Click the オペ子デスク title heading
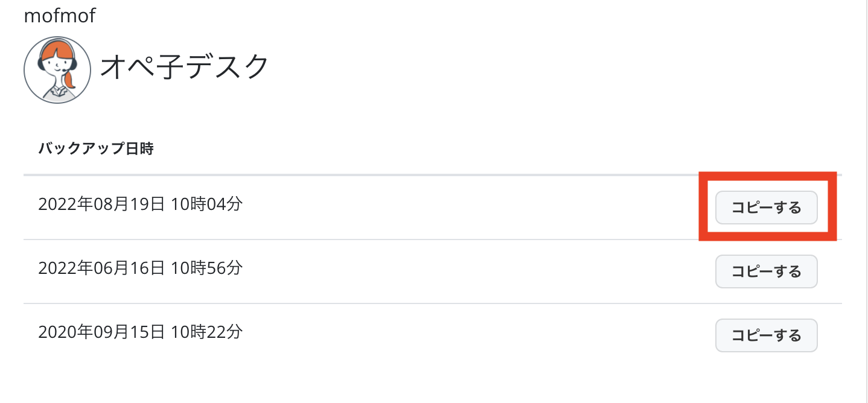This screenshot has width=868, height=403. pyautogui.click(x=184, y=66)
